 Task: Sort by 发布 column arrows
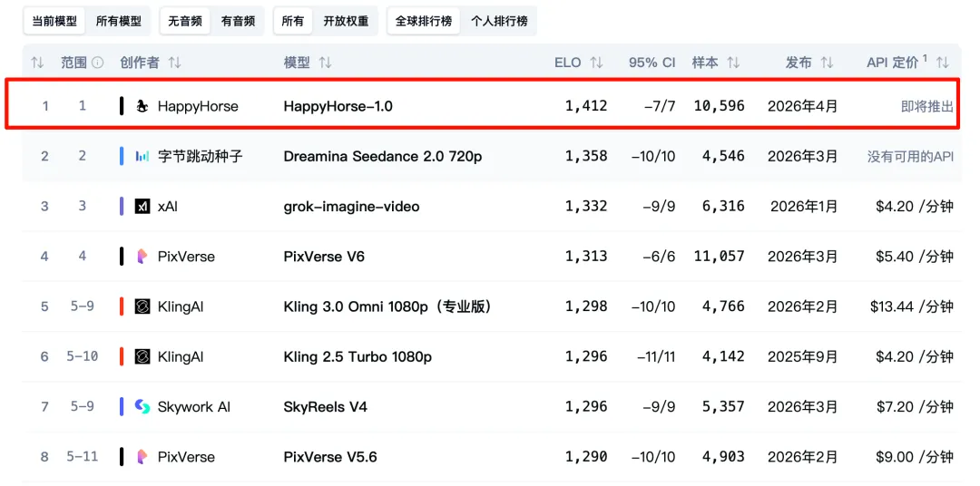827,63
